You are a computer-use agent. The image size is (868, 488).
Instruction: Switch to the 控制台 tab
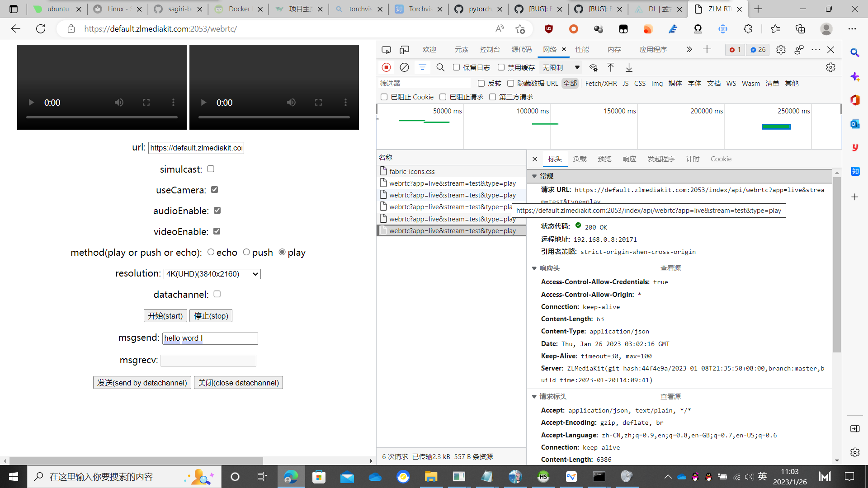point(490,49)
